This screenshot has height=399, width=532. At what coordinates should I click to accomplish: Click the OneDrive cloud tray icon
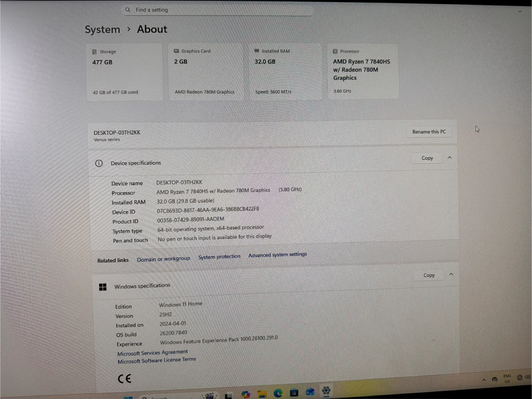click(495, 379)
